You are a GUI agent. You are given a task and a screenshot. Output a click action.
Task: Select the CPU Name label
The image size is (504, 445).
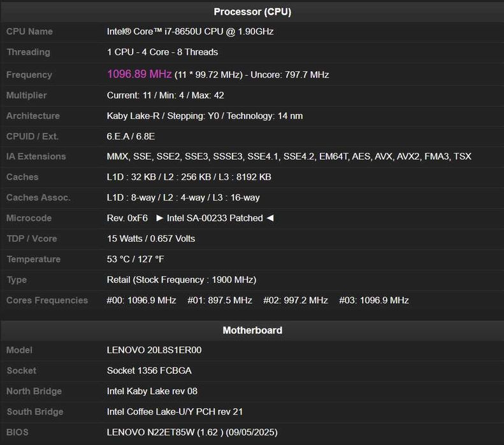29,31
